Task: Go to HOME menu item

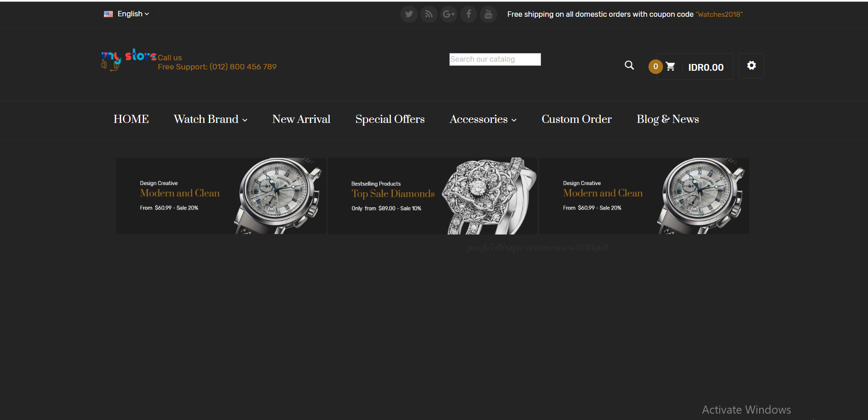Action: pyautogui.click(x=131, y=119)
